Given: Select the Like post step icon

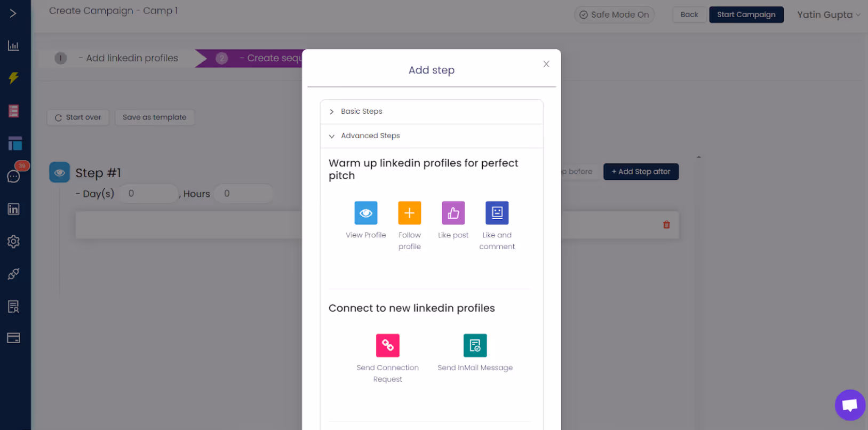Looking at the screenshot, I should (453, 213).
